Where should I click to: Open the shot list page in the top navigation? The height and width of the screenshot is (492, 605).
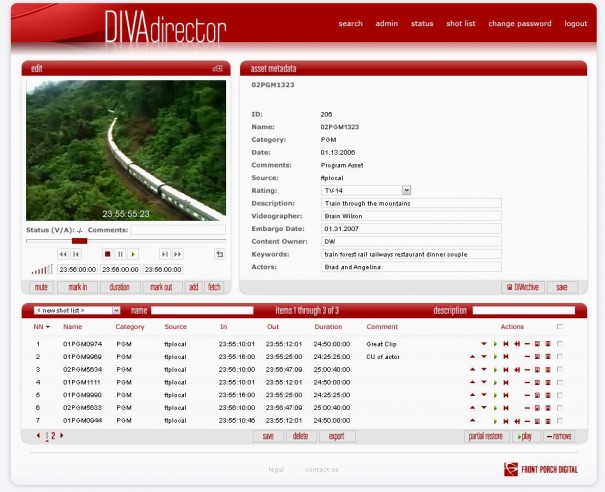[x=461, y=24]
